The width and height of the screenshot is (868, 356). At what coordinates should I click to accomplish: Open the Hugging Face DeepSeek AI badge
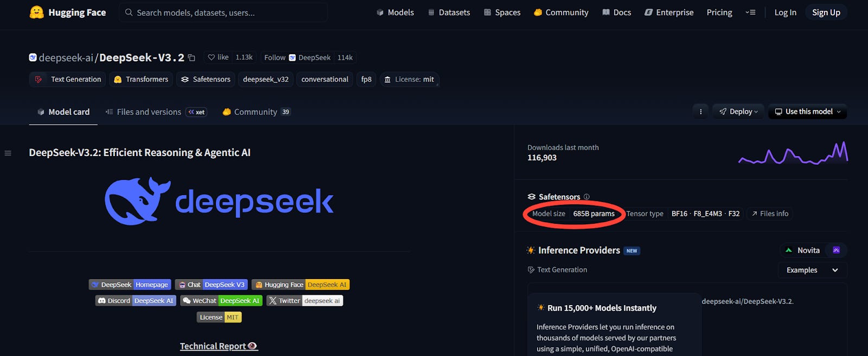click(x=301, y=284)
